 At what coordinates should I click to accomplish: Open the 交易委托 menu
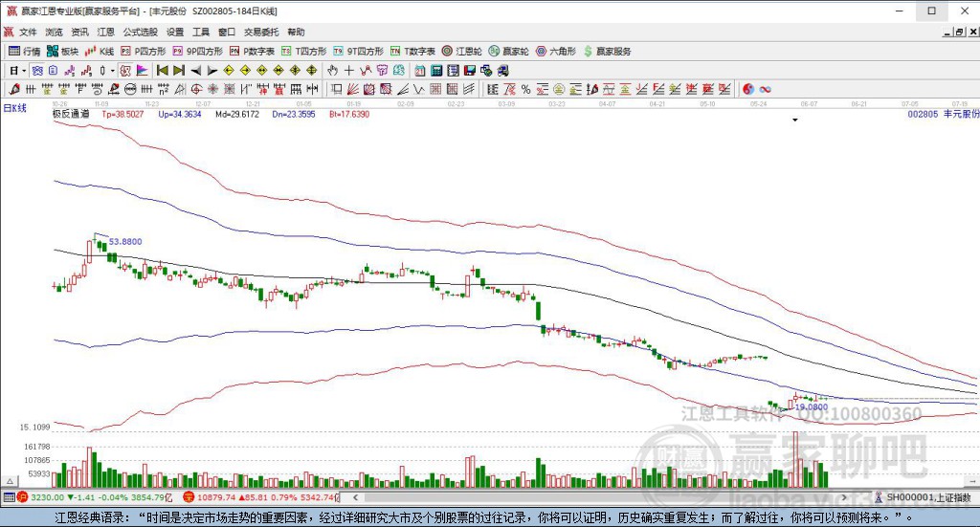261,32
